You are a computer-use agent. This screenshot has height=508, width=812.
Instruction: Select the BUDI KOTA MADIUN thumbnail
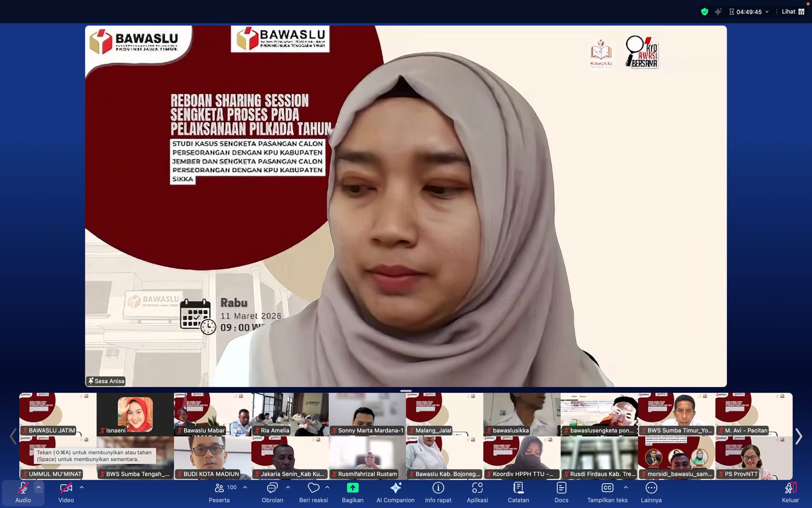click(x=213, y=458)
